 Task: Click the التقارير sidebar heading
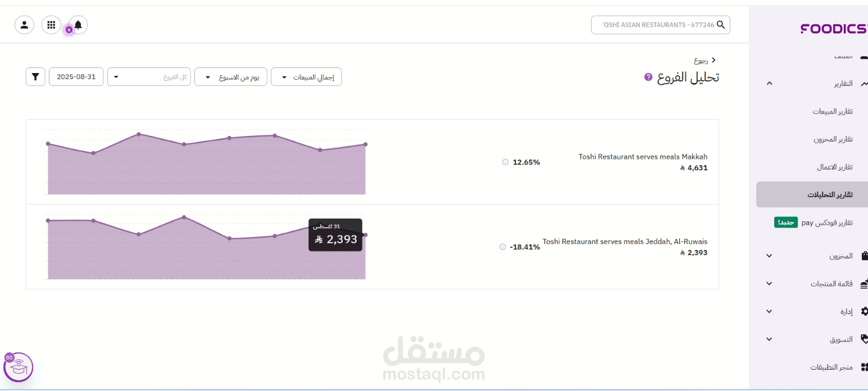click(842, 84)
